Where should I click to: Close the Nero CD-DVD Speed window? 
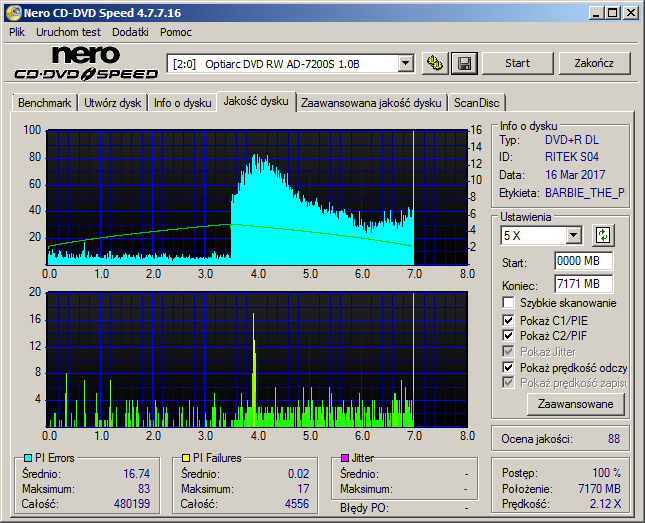click(631, 13)
